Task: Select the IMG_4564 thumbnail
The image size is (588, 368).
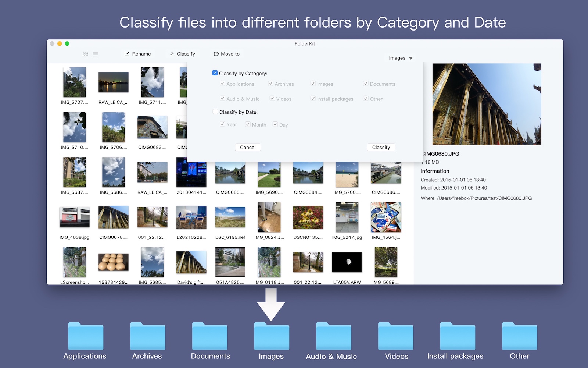Action: coord(386,217)
